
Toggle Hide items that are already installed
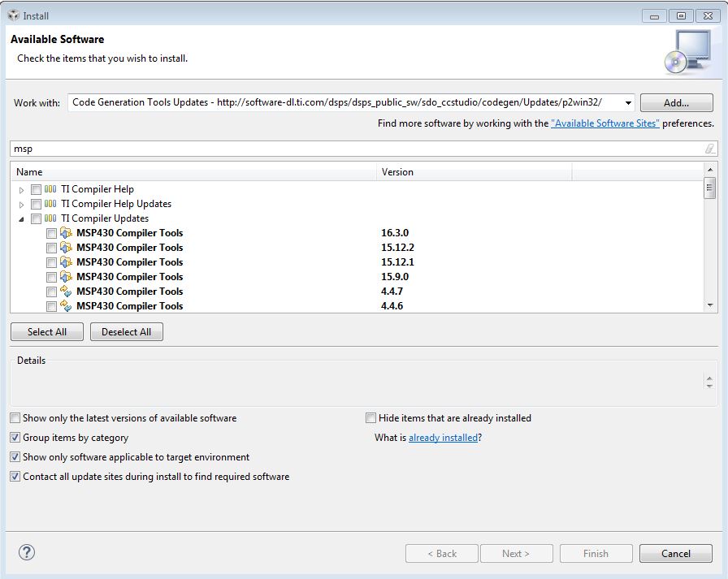pos(371,418)
